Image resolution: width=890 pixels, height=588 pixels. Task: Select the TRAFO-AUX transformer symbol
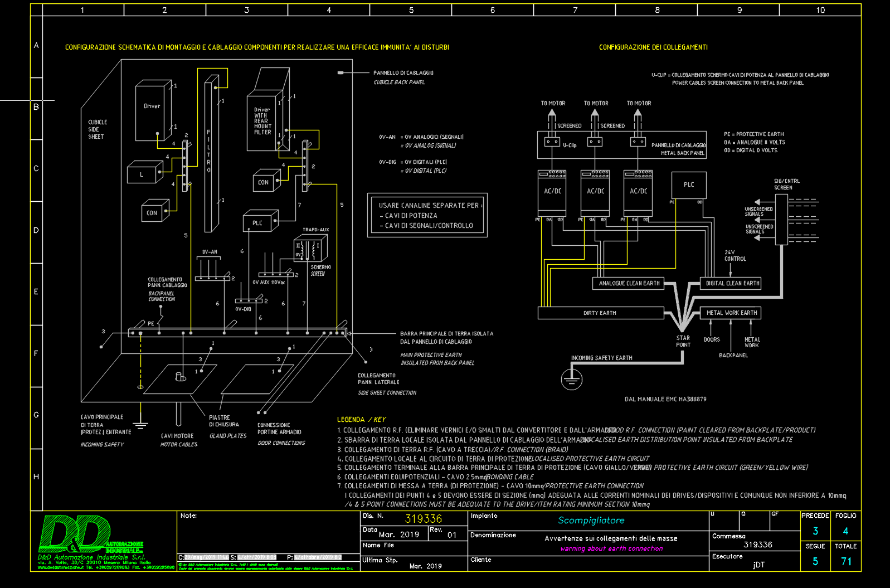point(310,249)
